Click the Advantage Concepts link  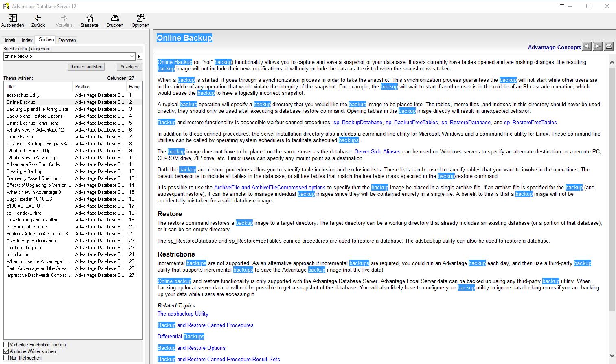coord(554,48)
